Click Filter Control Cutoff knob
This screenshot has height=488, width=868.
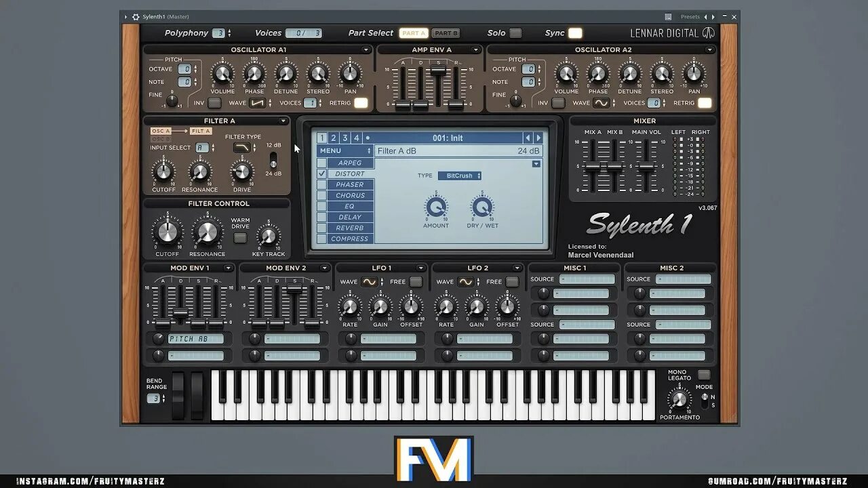(167, 232)
